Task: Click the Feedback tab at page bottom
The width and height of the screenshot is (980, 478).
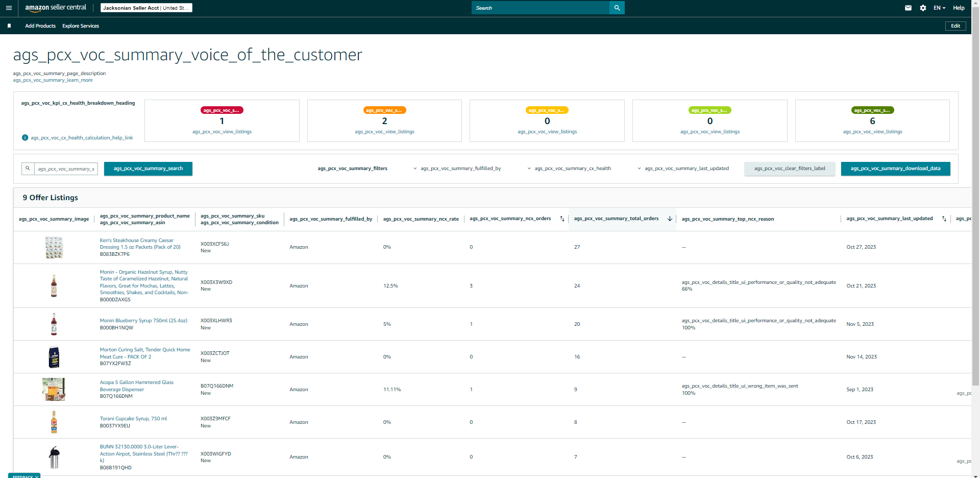Action: (24, 476)
